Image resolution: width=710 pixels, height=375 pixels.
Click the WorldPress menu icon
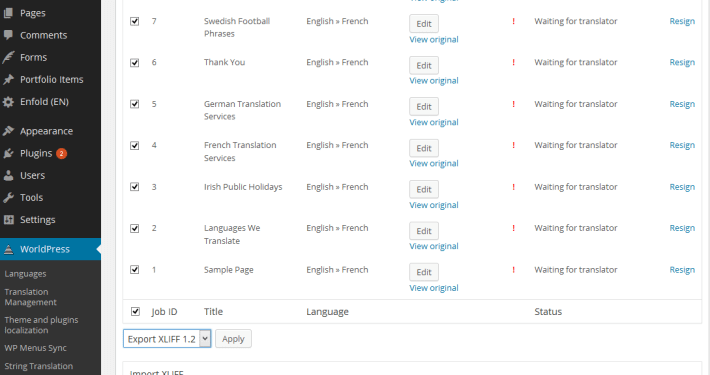pyautogui.click(x=8, y=249)
